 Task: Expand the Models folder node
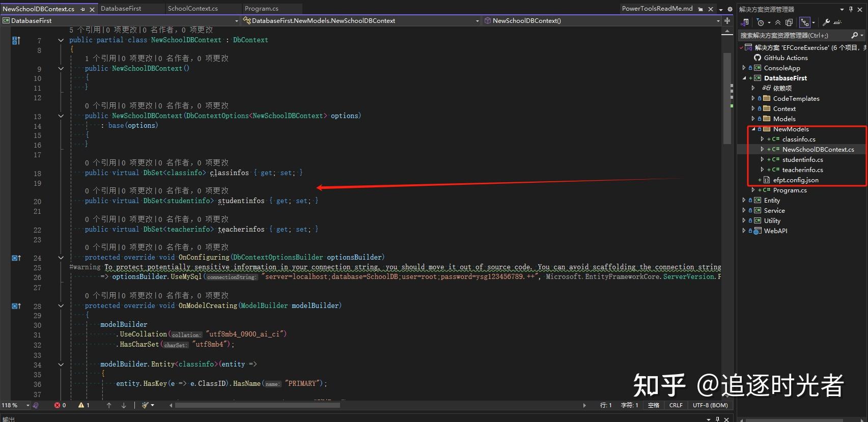click(753, 119)
